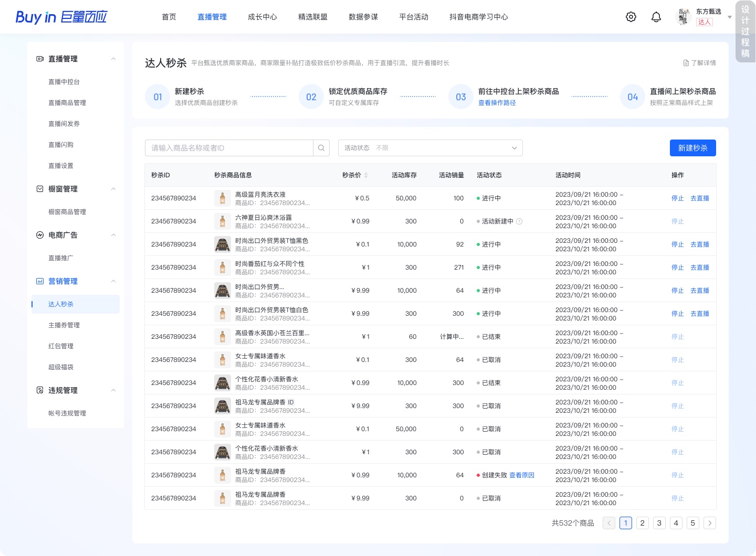Click the 新建秒杀 button
This screenshot has height=556, width=756.
[693, 148]
